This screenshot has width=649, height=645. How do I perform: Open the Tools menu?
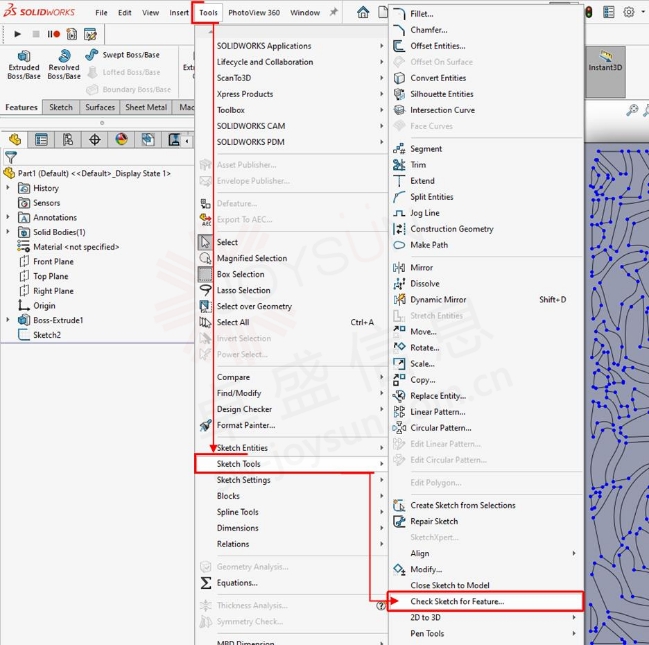point(208,13)
